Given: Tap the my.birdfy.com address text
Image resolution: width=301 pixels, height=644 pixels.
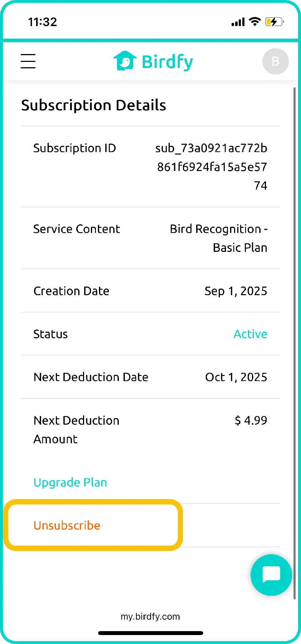Looking at the screenshot, I should [x=150, y=616].
